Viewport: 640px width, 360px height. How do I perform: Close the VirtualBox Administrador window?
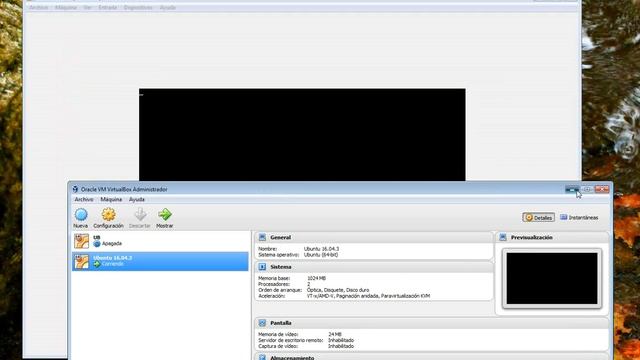coord(602,189)
